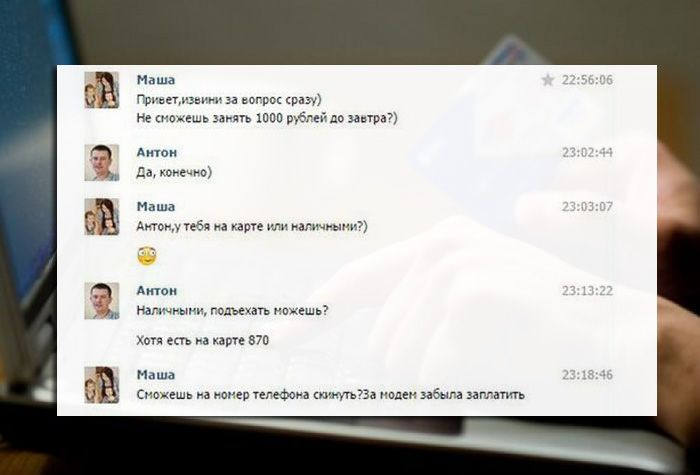Click the Антон name above 'Наличными, подъехать можешь?'

point(157,291)
